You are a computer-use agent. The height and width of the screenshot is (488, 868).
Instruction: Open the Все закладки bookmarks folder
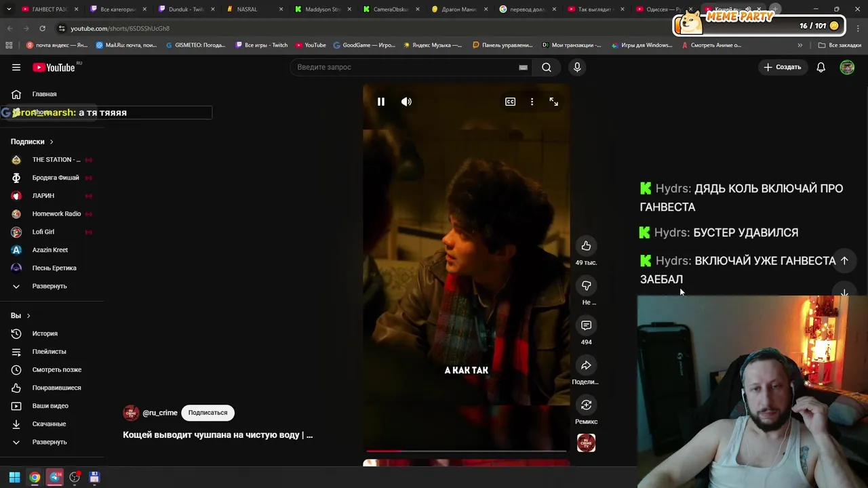click(840, 45)
